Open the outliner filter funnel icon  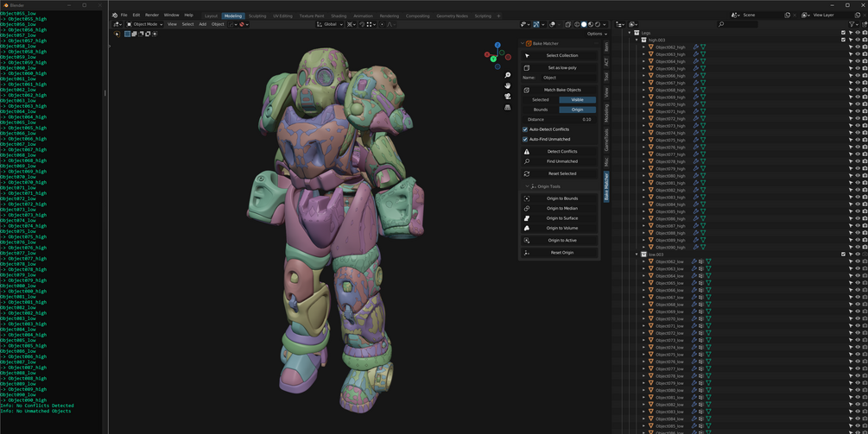[851, 24]
